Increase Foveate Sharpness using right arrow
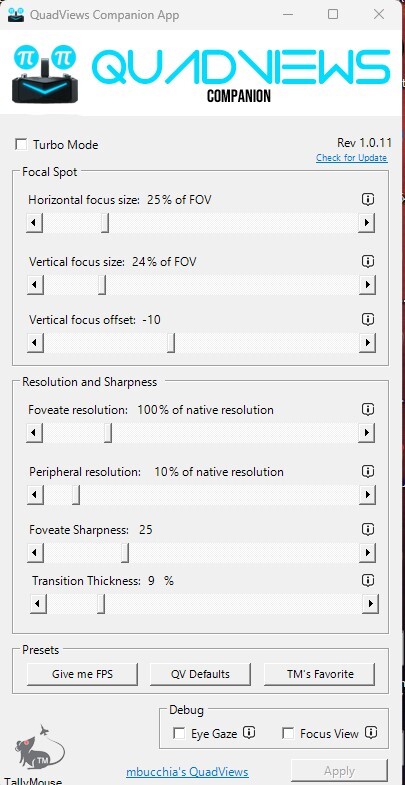This screenshot has height=785, width=405. point(367,553)
